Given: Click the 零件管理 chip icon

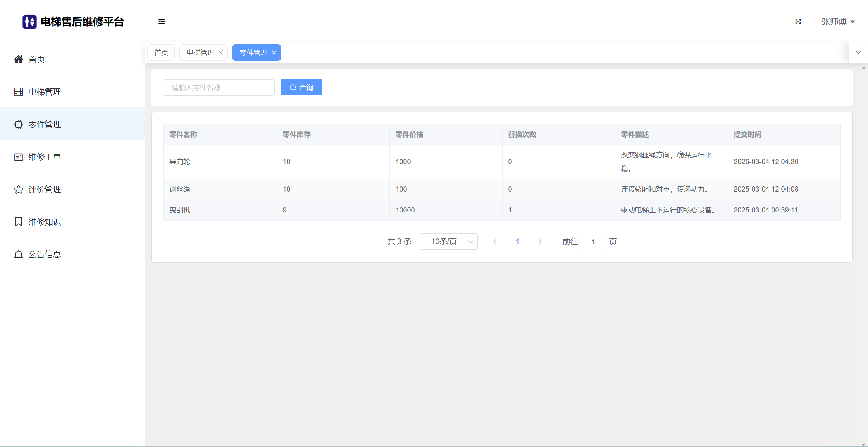Looking at the screenshot, I should click(18, 124).
